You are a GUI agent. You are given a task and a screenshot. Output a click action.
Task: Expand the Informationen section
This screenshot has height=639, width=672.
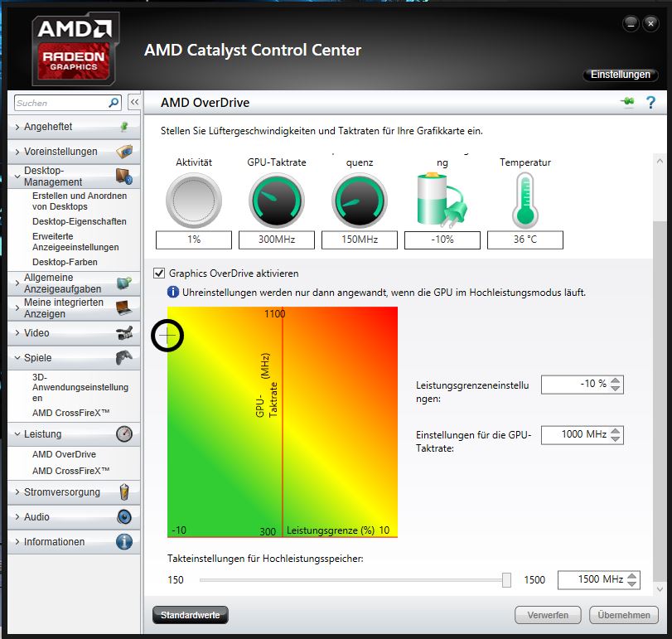point(17,542)
